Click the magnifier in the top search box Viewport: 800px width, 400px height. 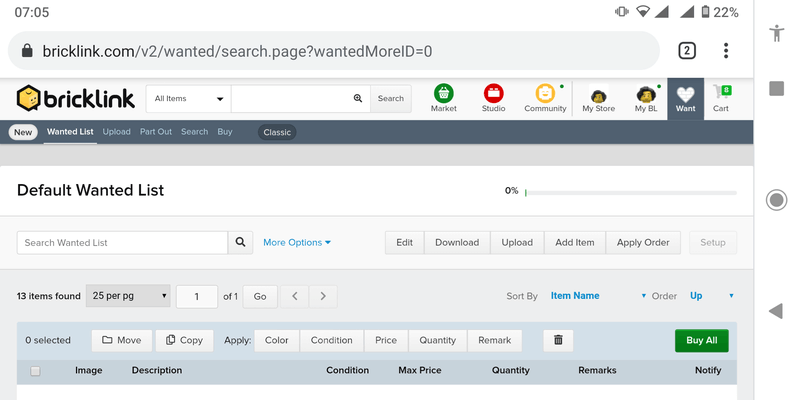(x=358, y=98)
